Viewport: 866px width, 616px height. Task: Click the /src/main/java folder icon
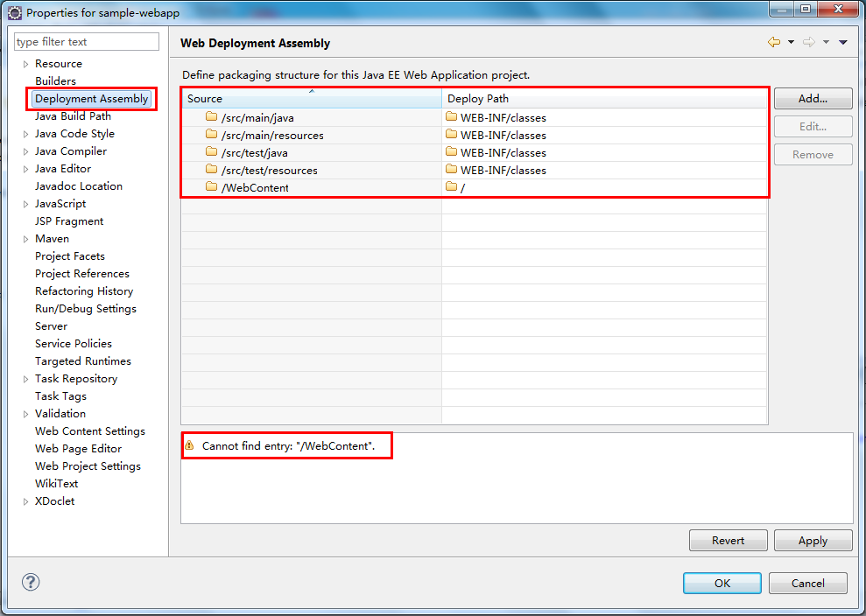[x=211, y=117]
